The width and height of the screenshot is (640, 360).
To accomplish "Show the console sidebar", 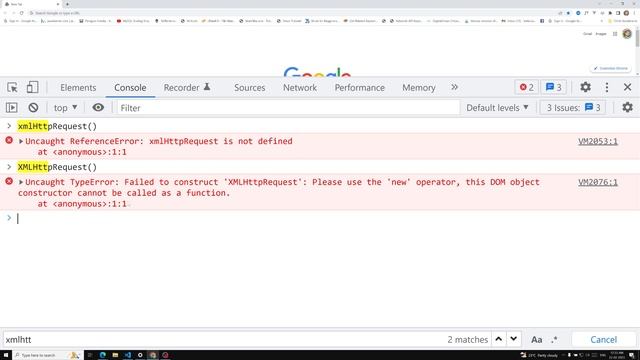I will (x=11, y=108).
